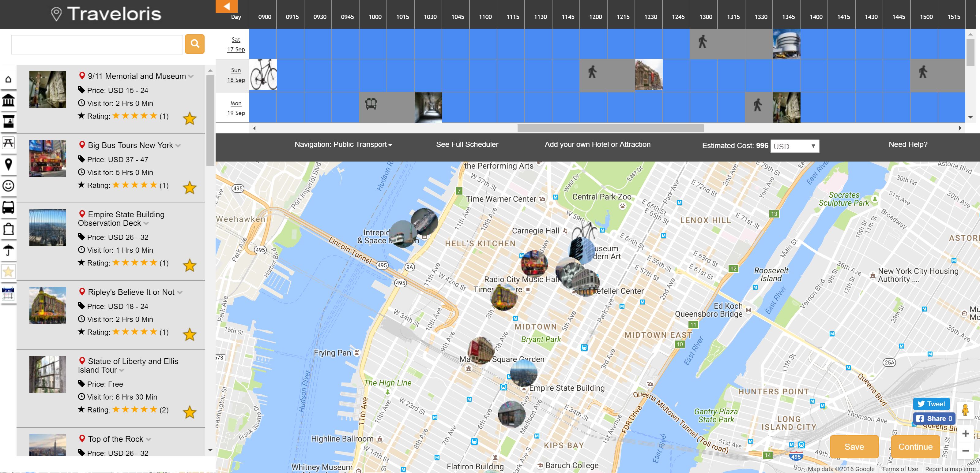Select the Mon 19 Sep day link

[x=236, y=108]
